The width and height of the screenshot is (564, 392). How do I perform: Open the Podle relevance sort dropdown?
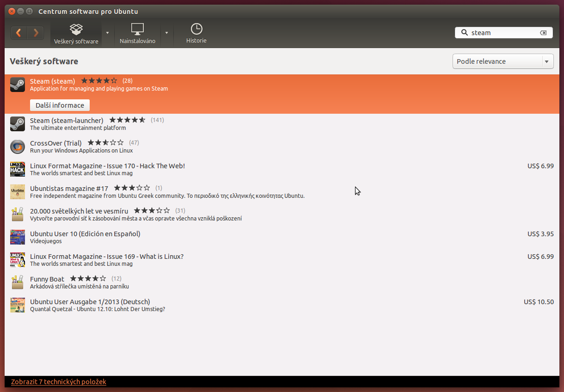[503, 61]
